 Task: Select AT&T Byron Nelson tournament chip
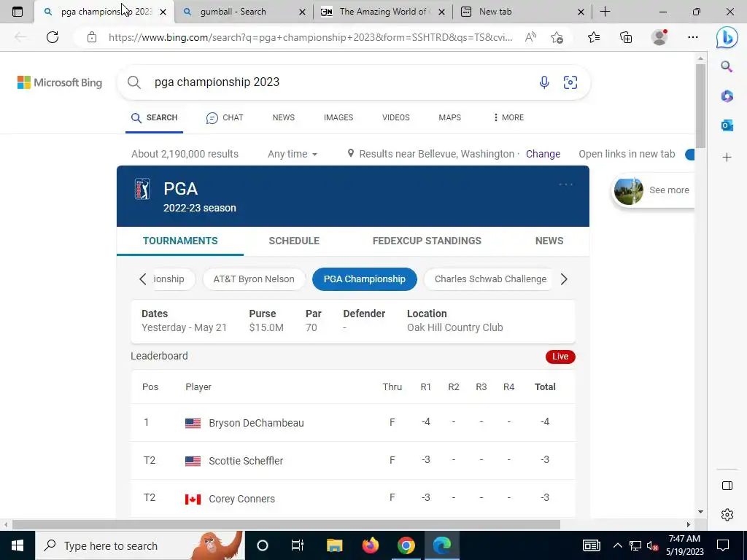point(254,279)
